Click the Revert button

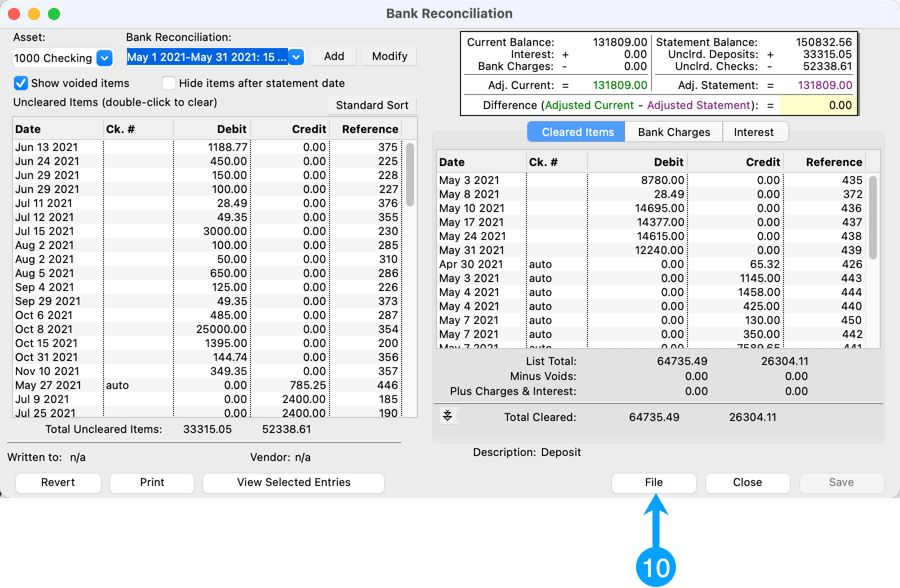(58, 482)
